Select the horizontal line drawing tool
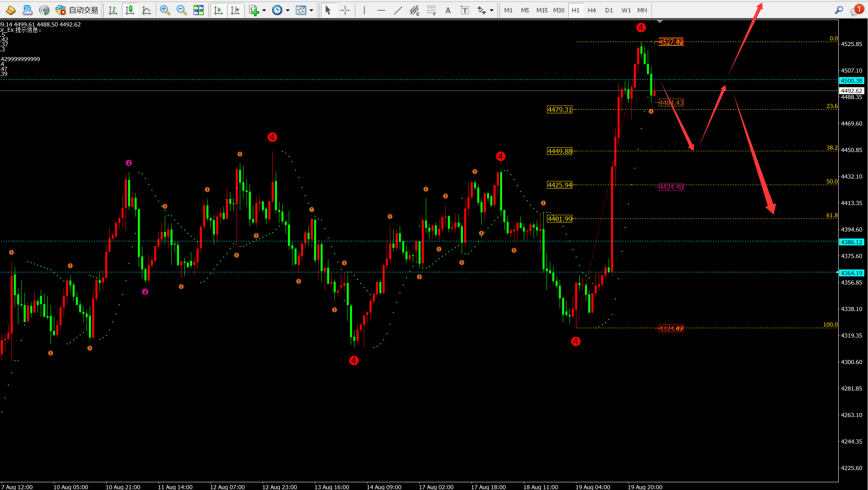This screenshot has width=868, height=490. pyautogui.click(x=381, y=10)
